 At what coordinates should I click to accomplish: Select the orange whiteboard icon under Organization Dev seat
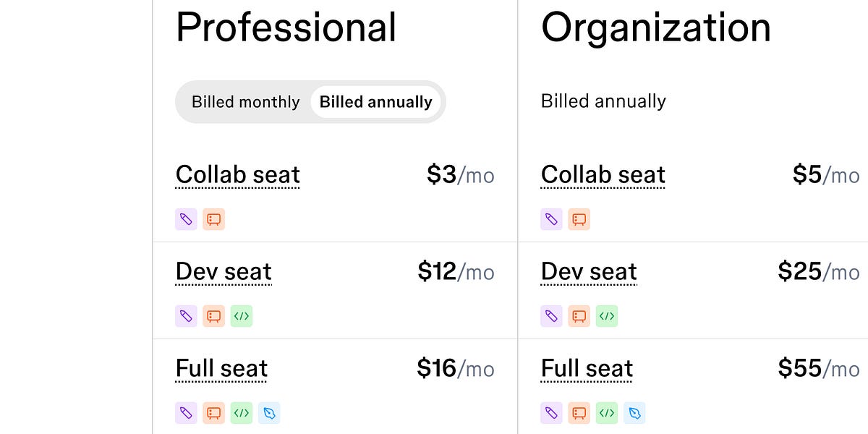pyautogui.click(x=579, y=316)
